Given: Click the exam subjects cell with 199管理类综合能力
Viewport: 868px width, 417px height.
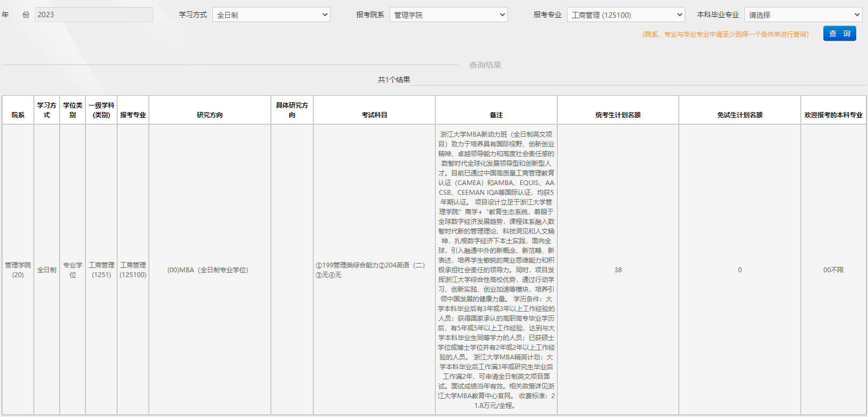Looking at the screenshot, I should 370,270.
